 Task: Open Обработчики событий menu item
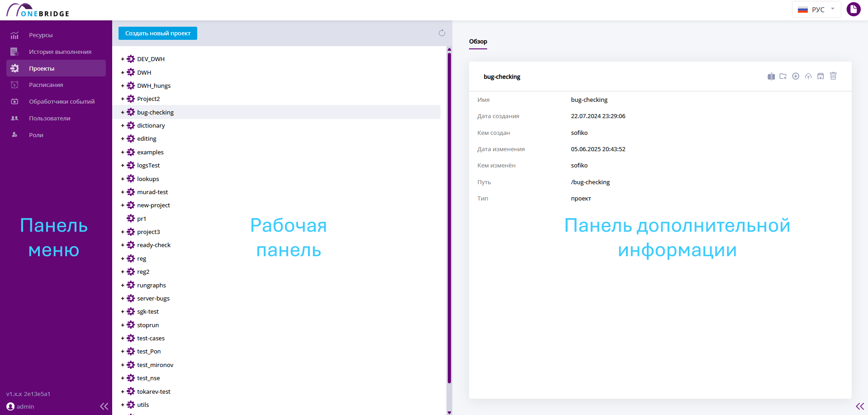[56, 102]
